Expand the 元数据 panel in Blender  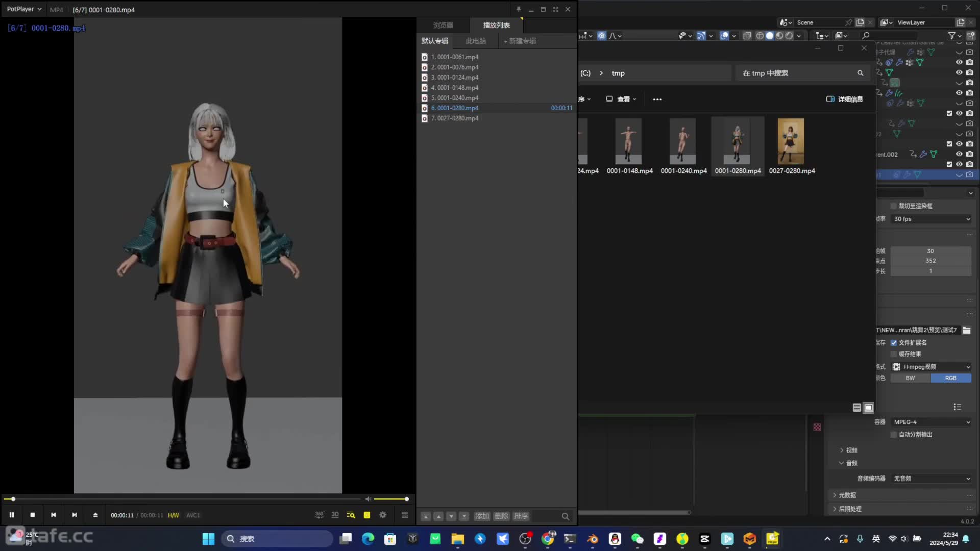coord(845,495)
